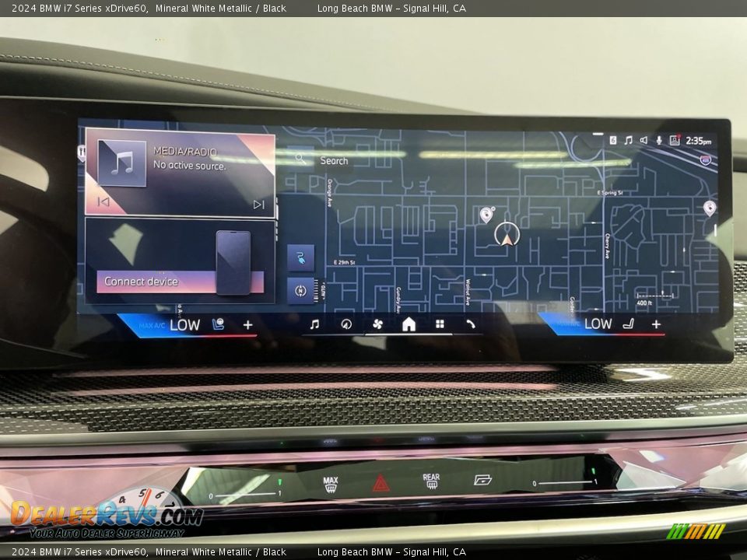Image resolution: width=747 pixels, height=560 pixels.
Task: Tap E Spring St label on map
Action: [610, 193]
